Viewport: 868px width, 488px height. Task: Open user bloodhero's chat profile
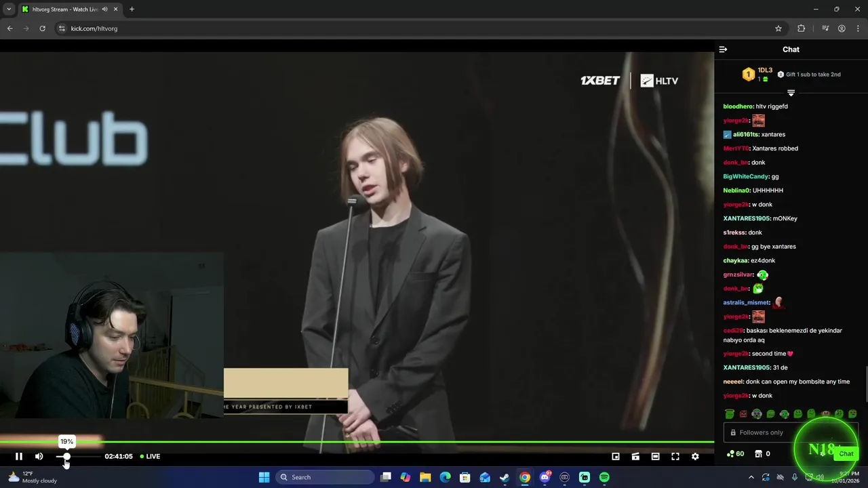click(738, 106)
